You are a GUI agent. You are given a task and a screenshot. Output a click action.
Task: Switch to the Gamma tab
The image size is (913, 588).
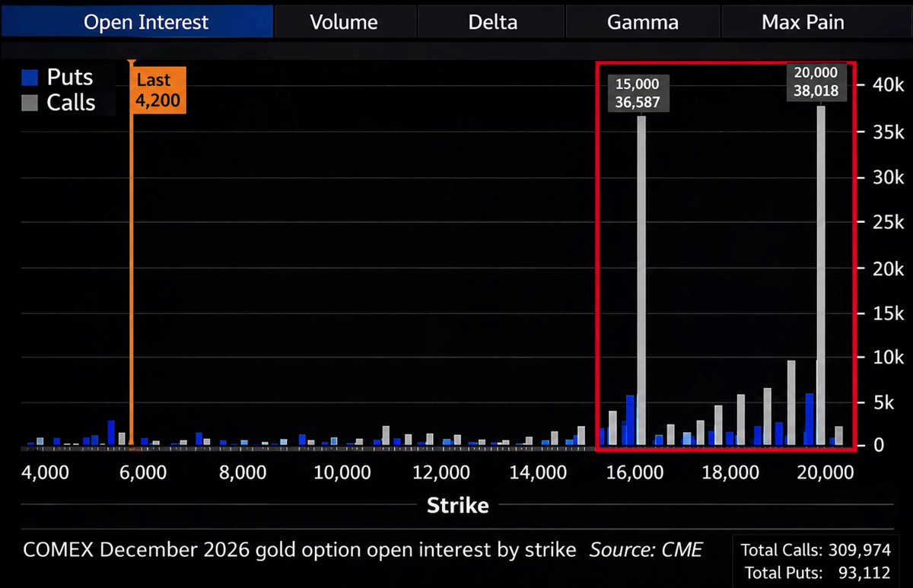tap(643, 22)
